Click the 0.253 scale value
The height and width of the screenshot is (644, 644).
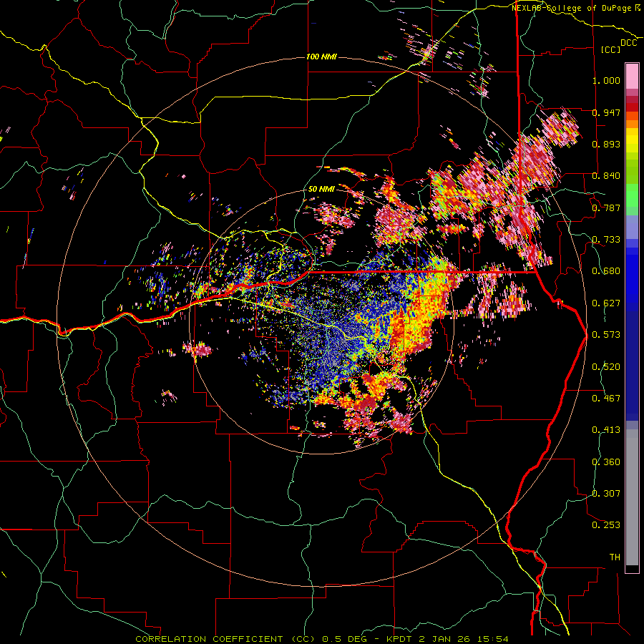(606, 525)
